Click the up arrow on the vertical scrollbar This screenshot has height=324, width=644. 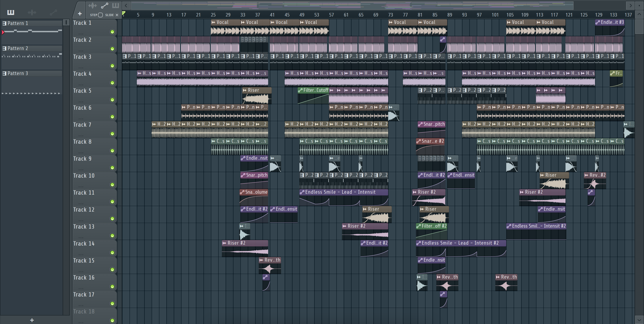[x=639, y=14]
